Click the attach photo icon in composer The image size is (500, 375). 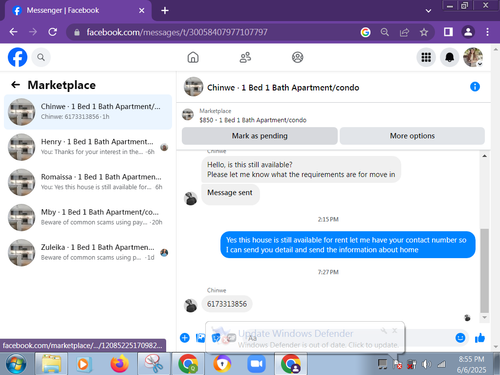tap(201, 338)
